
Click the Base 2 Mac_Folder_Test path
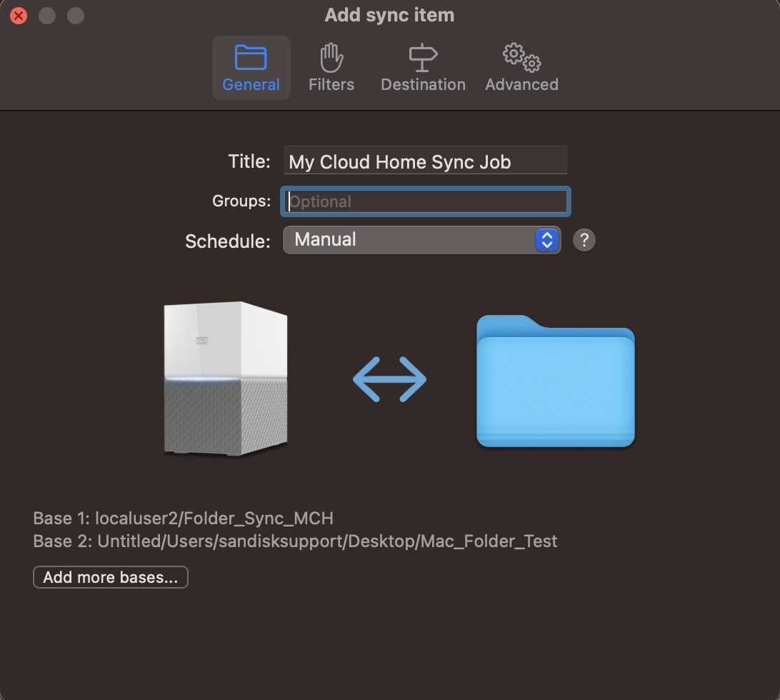(x=294, y=541)
